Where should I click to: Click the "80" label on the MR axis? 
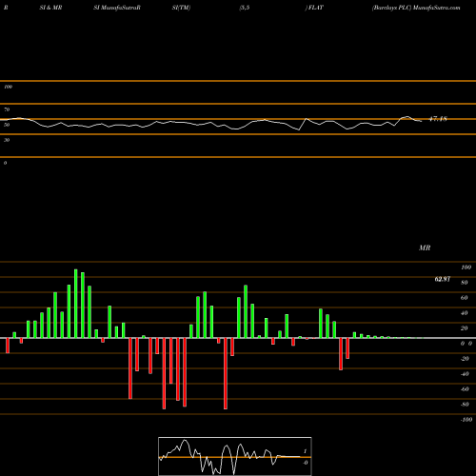coord(465,283)
